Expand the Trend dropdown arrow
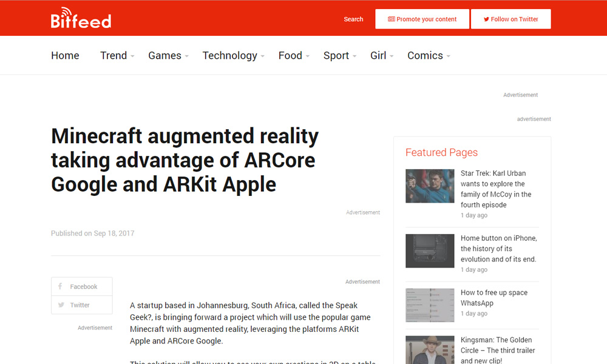Screen dimensions: 607x364 tap(132, 56)
